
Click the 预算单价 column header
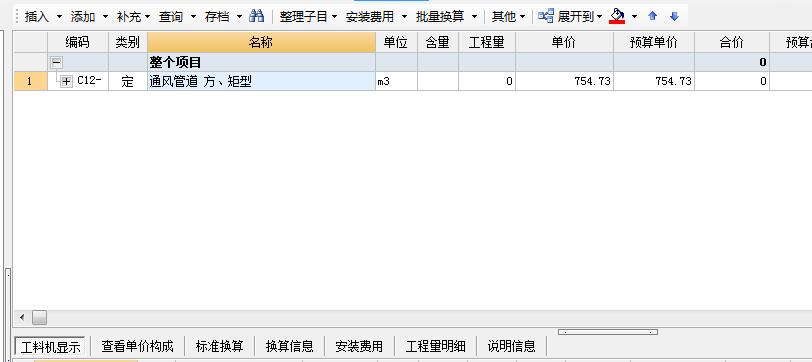[654, 42]
